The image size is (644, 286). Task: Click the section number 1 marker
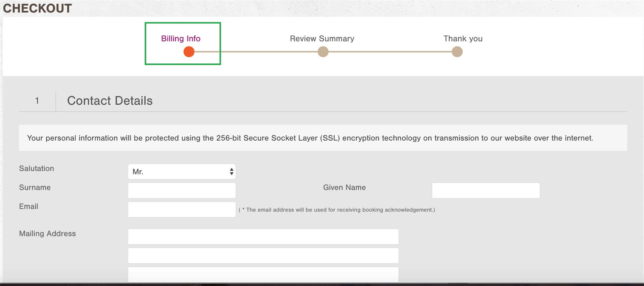point(37,101)
